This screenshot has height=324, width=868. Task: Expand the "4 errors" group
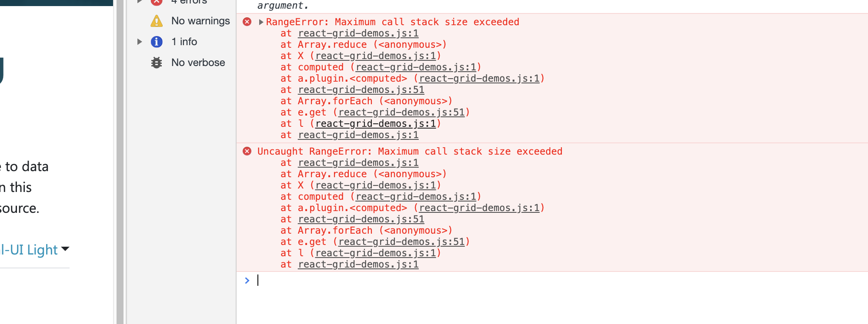point(140,2)
